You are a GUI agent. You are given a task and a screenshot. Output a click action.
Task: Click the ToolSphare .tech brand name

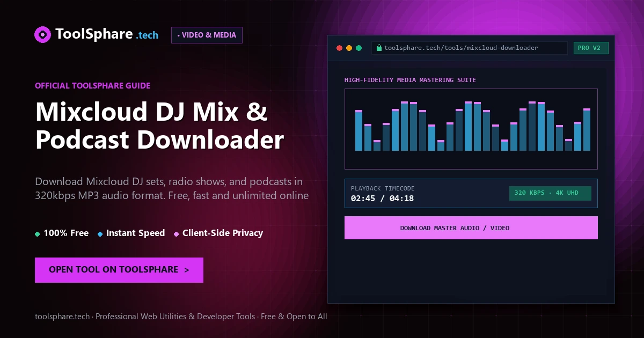coord(107,35)
